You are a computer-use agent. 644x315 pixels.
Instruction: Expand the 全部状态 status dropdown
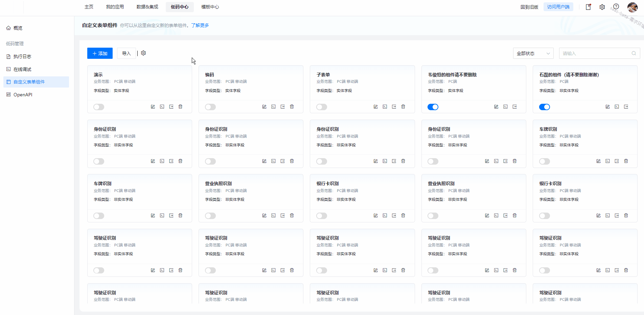tap(533, 53)
